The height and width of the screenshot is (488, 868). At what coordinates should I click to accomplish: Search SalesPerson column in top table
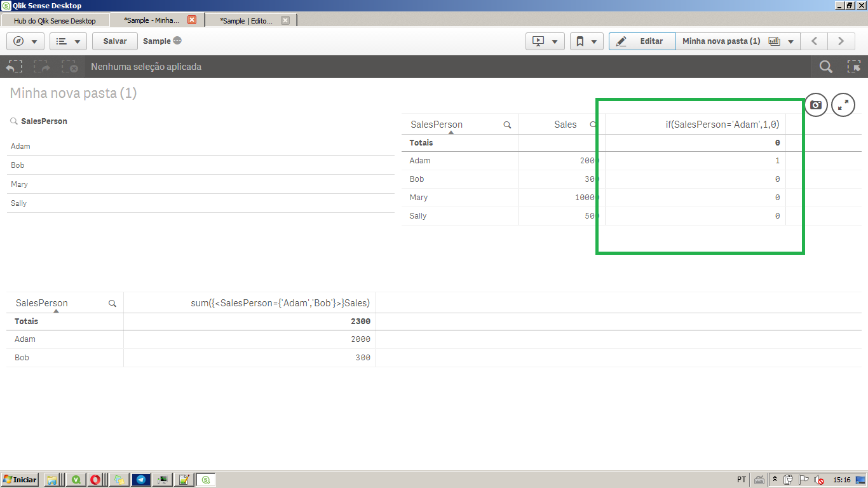[507, 125]
